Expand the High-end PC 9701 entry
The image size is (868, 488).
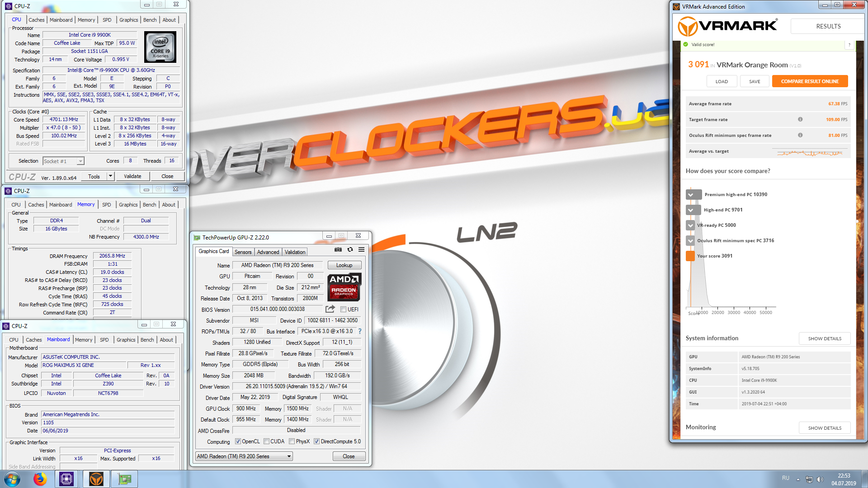point(693,210)
